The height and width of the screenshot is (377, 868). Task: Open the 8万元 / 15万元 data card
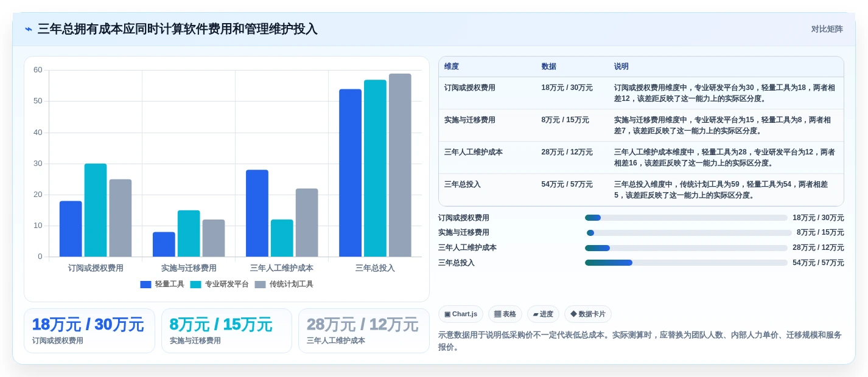click(x=226, y=331)
